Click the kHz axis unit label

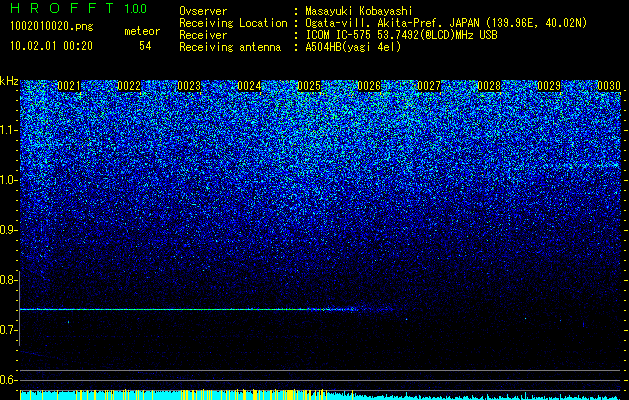(9, 81)
